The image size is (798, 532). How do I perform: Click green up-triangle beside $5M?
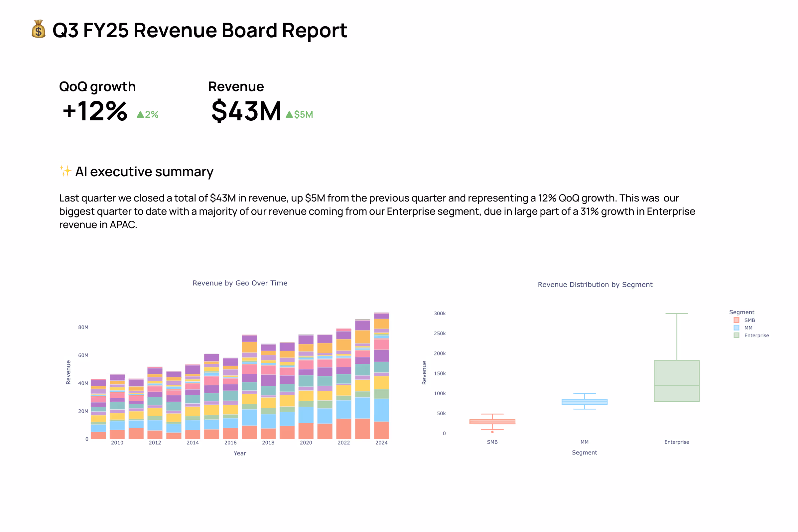(289, 115)
